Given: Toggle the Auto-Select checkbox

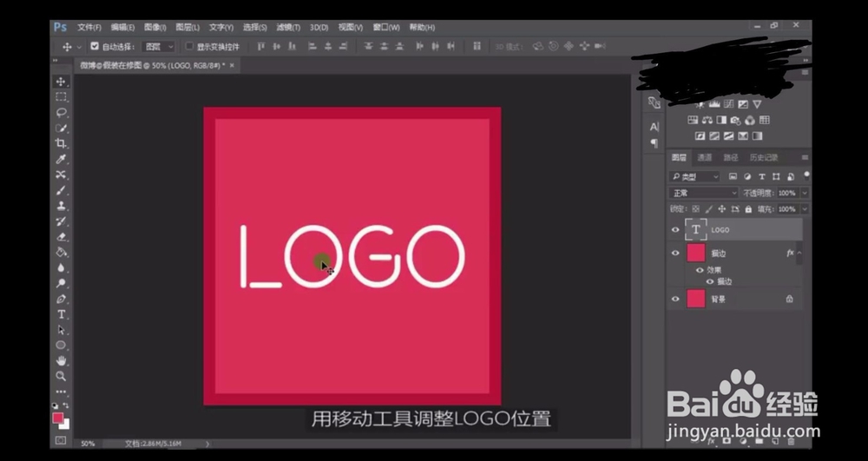Looking at the screenshot, I should (x=95, y=47).
